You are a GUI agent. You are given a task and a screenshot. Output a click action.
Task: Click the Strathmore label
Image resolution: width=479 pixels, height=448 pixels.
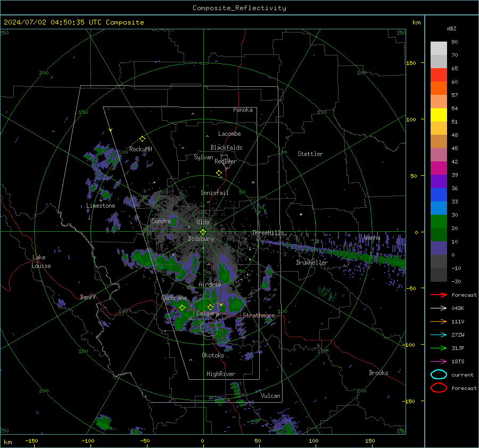259,315
